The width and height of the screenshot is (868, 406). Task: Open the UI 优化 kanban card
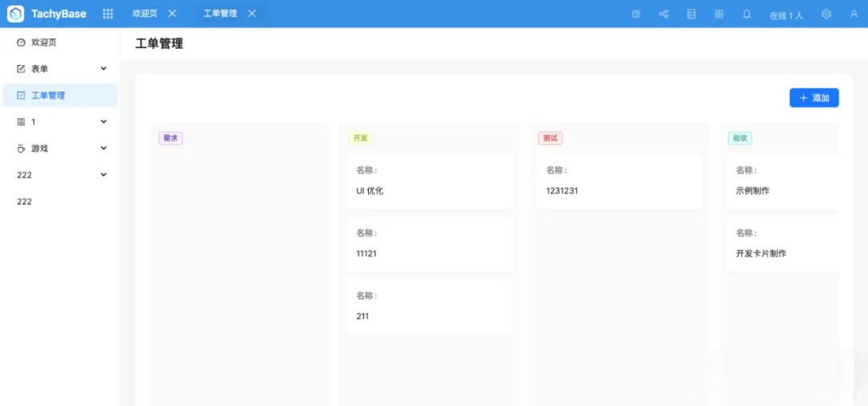coord(429,182)
